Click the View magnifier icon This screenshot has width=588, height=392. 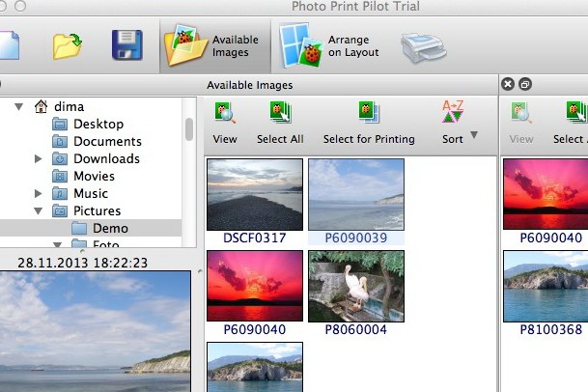click(x=225, y=115)
